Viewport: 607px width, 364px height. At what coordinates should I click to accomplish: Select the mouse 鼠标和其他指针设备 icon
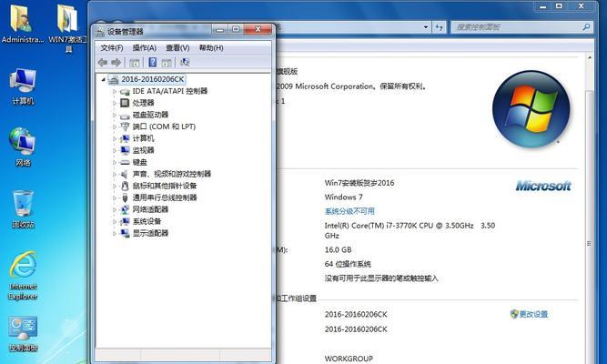click(x=125, y=186)
